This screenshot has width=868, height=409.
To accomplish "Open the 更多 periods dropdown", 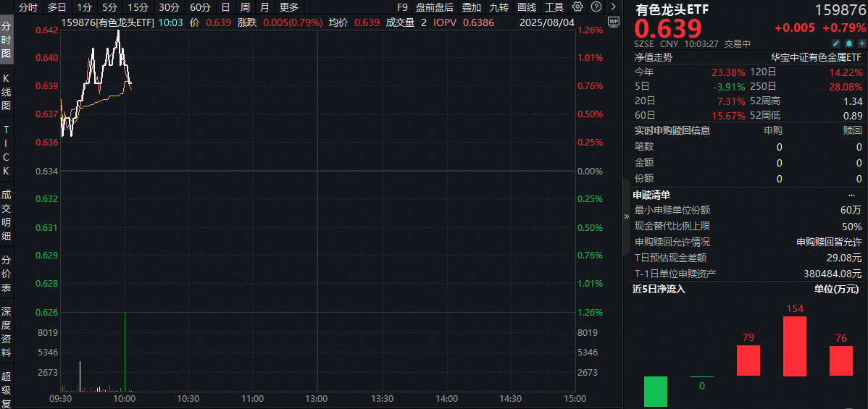I will (288, 7).
